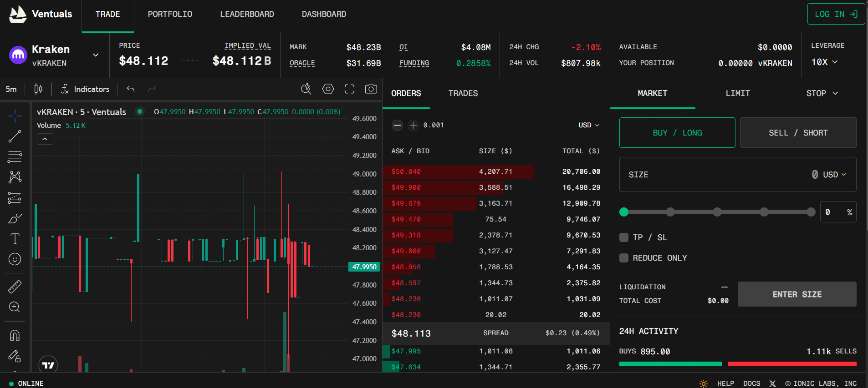Open the forecasting and measurement tool
868x388 pixels.
pyautogui.click(x=15, y=198)
